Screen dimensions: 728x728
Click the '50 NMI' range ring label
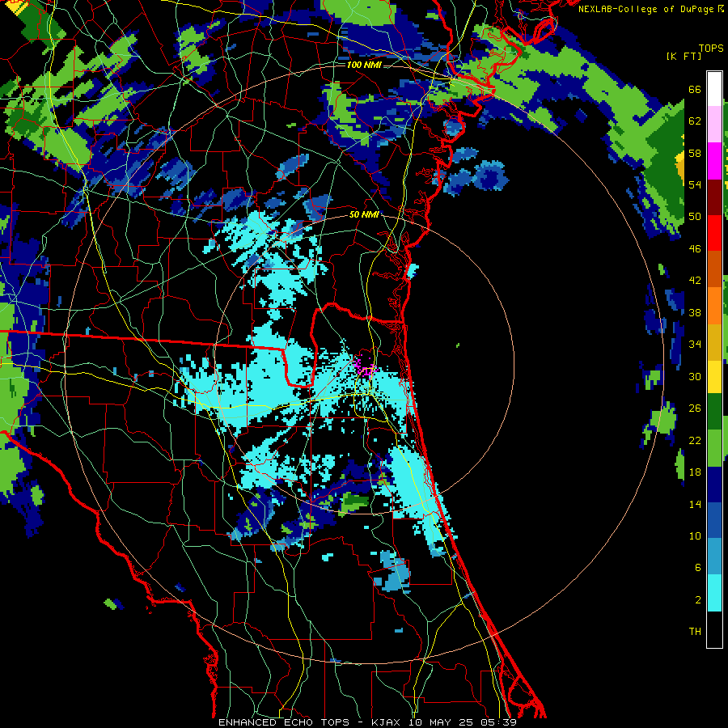click(364, 214)
